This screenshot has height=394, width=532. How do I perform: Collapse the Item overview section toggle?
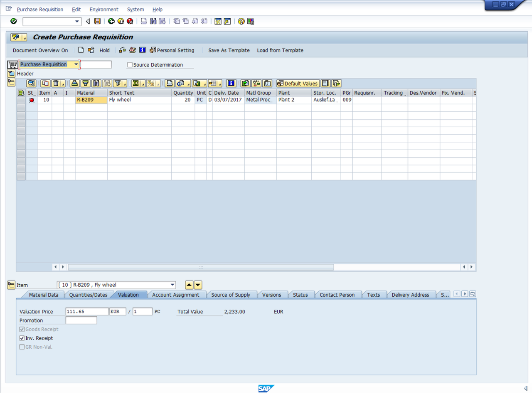point(11,82)
